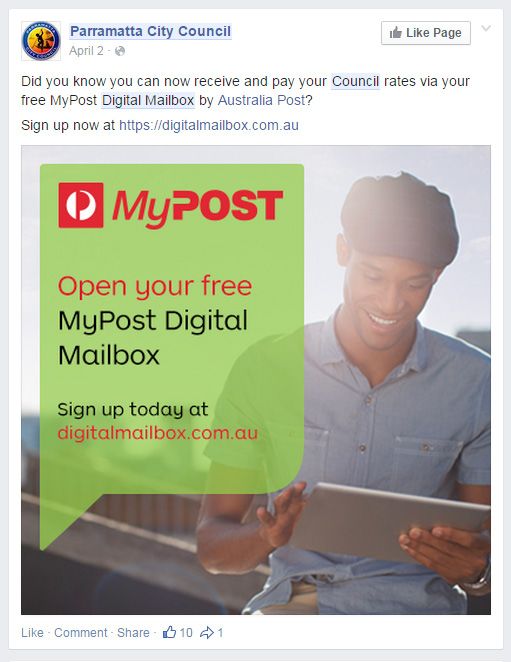Click the thumbs-up likes count icon
Screen dimensions: 511x662
[169, 632]
